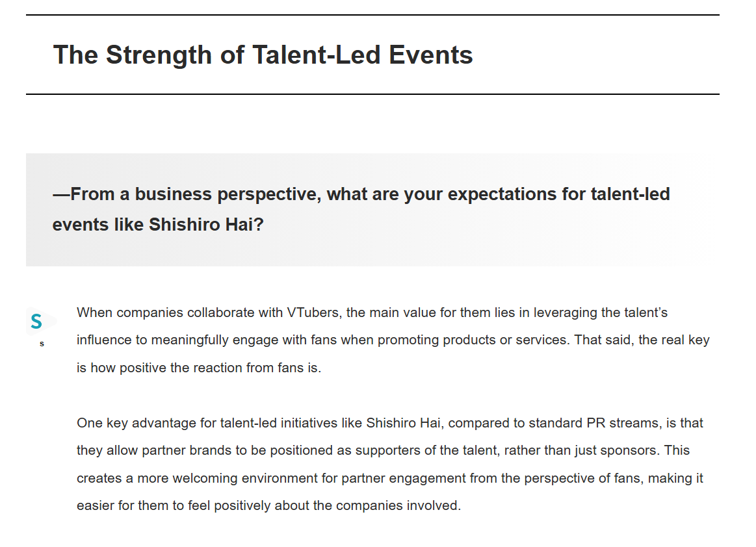756x547 pixels.
Task: Click 'events like Shishiro Hai?' in the question
Action: point(158,225)
